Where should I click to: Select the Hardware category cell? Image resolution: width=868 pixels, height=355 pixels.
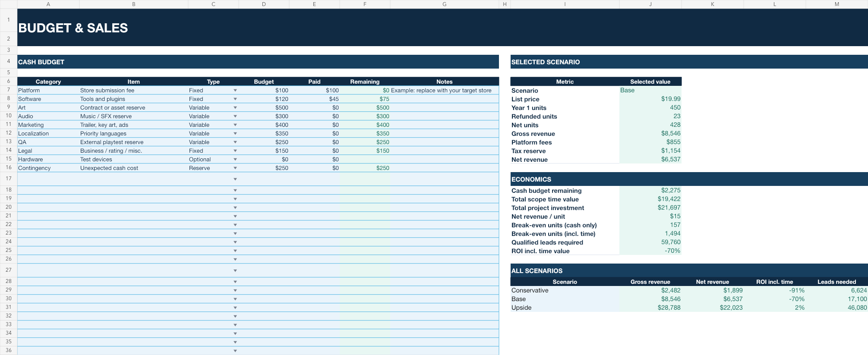click(x=48, y=159)
